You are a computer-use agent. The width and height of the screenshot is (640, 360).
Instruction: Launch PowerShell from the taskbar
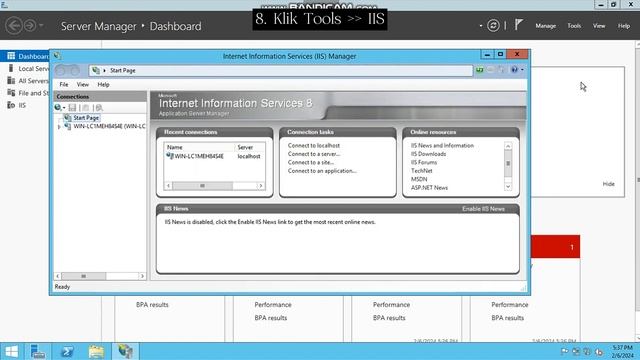coord(67,351)
